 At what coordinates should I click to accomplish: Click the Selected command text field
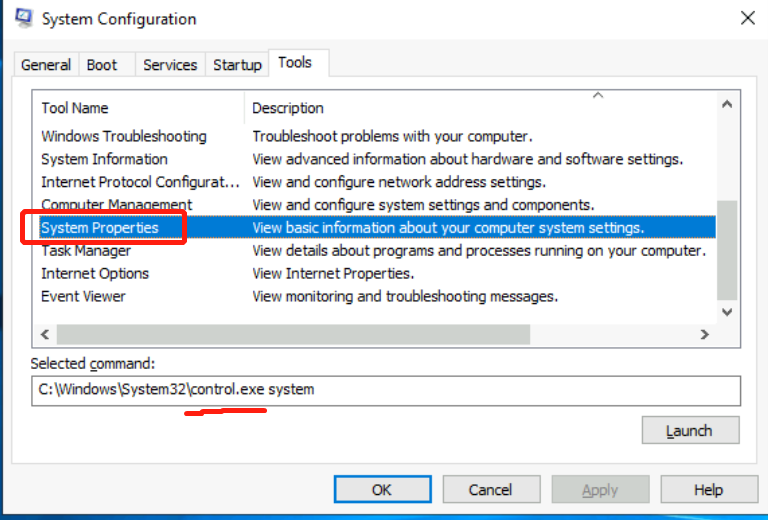(x=385, y=390)
